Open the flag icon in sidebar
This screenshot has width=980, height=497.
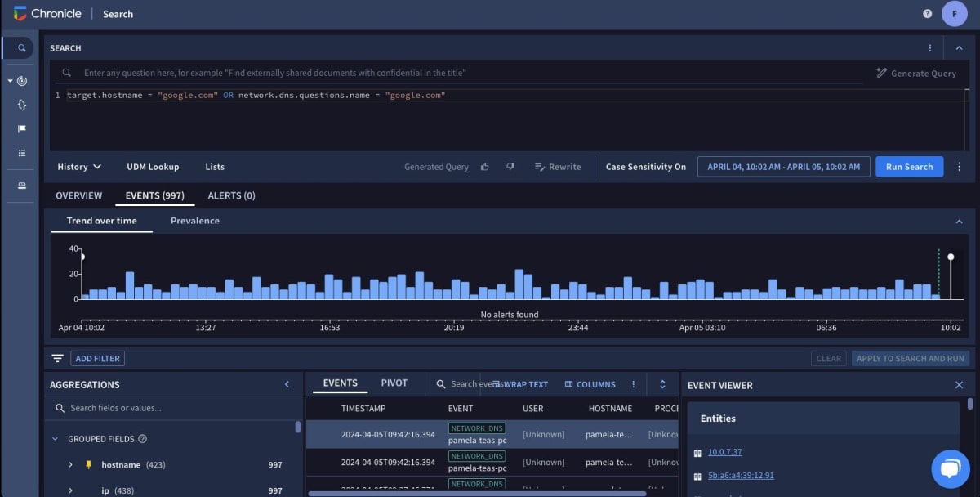21,128
